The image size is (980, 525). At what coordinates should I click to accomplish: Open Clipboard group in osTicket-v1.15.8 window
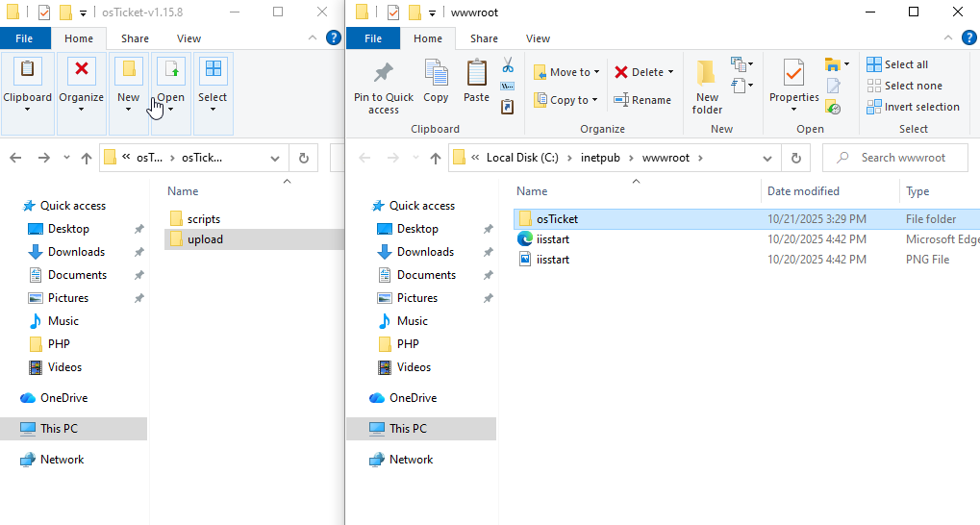[x=27, y=94]
